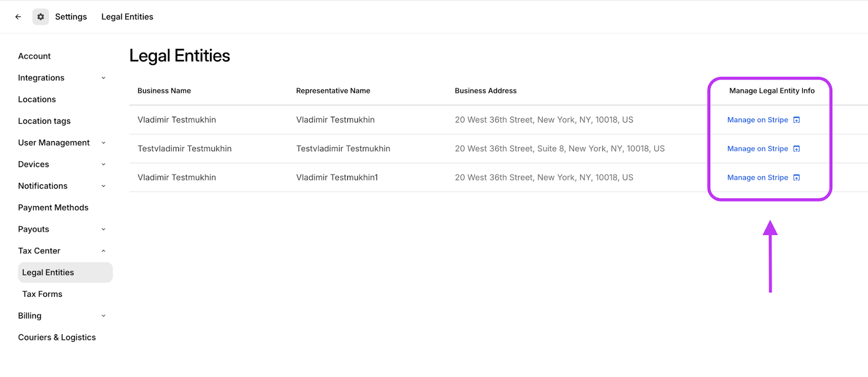Viewport: 868px width, 377px height.
Task: Click external link icon in second row
Action: (x=796, y=149)
